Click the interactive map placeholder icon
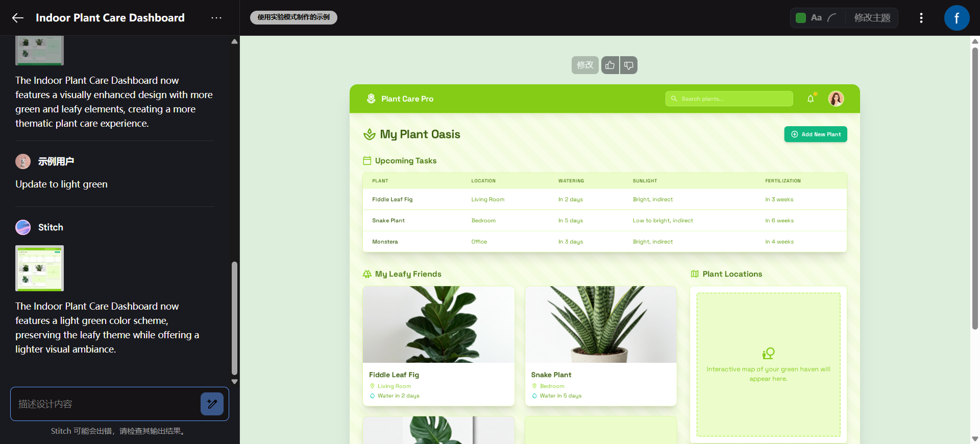The image size is (980, 444). pyautogui.click(x=768, y=353)
